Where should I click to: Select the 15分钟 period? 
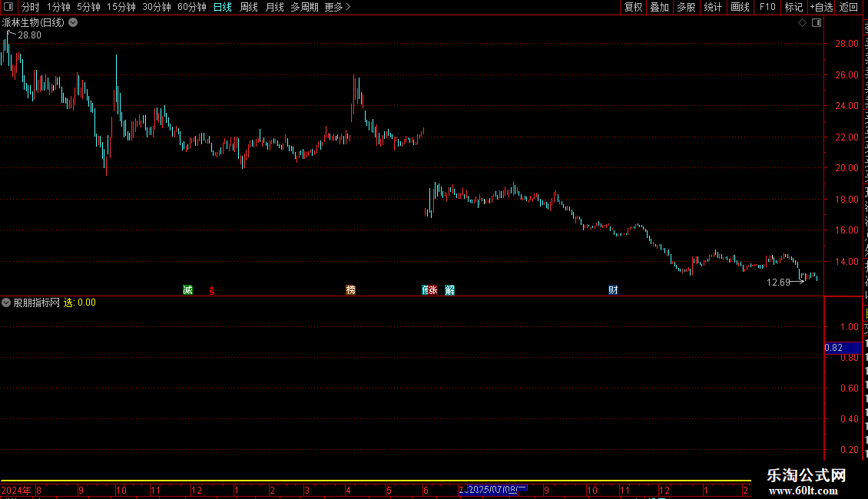click(x=121, y=7)
